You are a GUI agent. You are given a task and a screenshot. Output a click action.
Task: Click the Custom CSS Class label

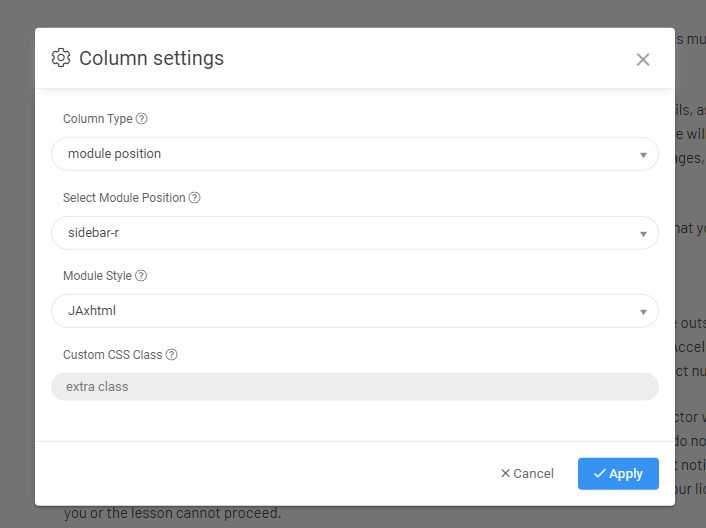pos(112,355)
